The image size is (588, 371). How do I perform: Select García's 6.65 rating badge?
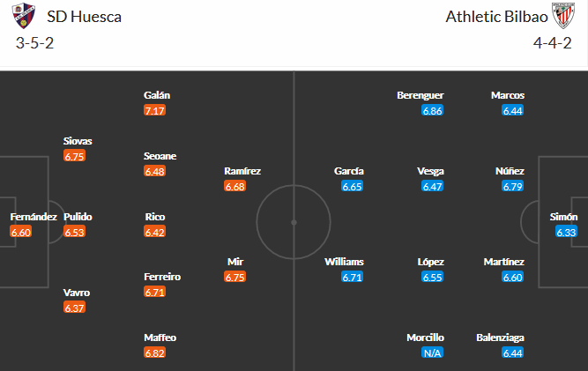coord(352,186)
